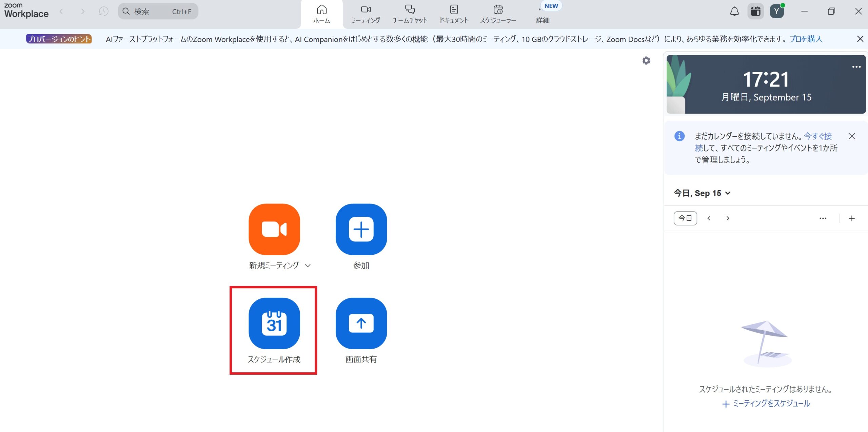This screenshot has width=868, height=432.
Task: Click the 今日 button in calendar
Action: coord(685,218)
